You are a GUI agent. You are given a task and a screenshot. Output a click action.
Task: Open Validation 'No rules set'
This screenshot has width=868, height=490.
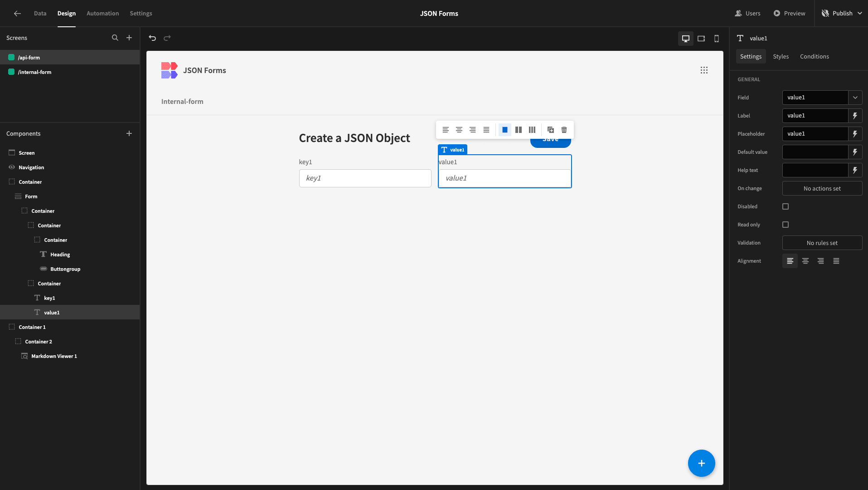[x=822, y=243]
